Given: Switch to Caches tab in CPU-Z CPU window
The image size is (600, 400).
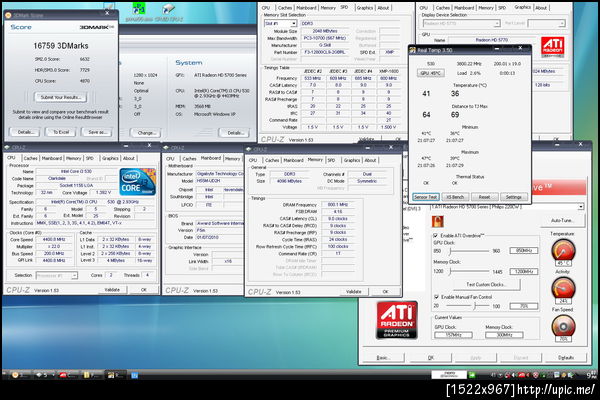Looking at the screenshot, I should 30,158.
